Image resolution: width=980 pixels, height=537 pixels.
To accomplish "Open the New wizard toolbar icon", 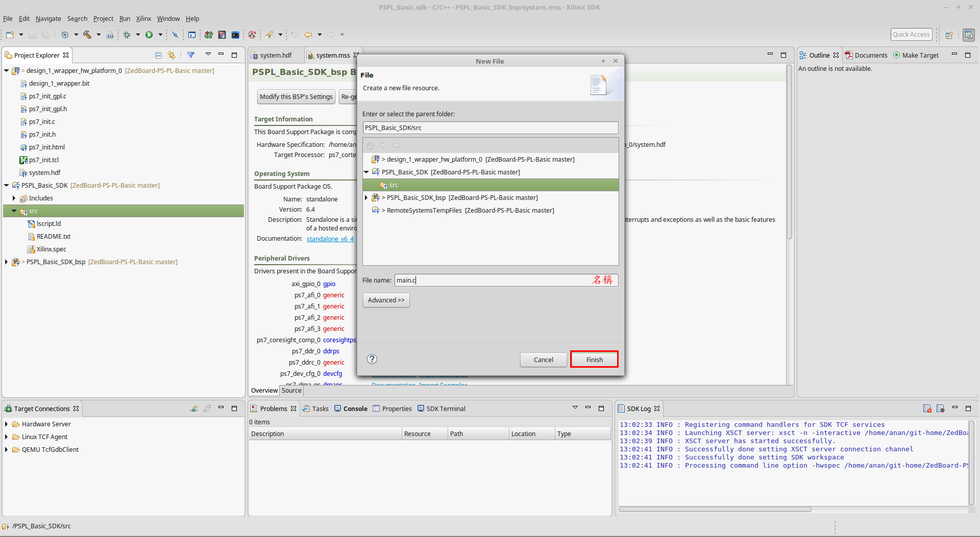I will 10,35.
